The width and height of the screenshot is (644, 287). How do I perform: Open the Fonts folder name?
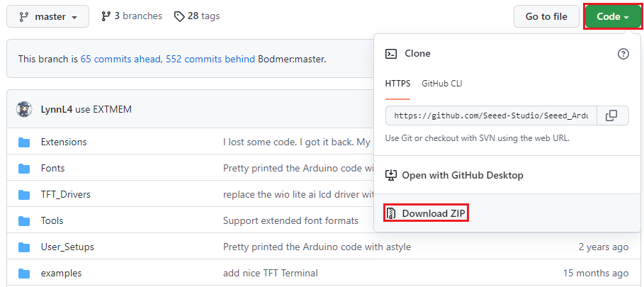click(52, 169)
